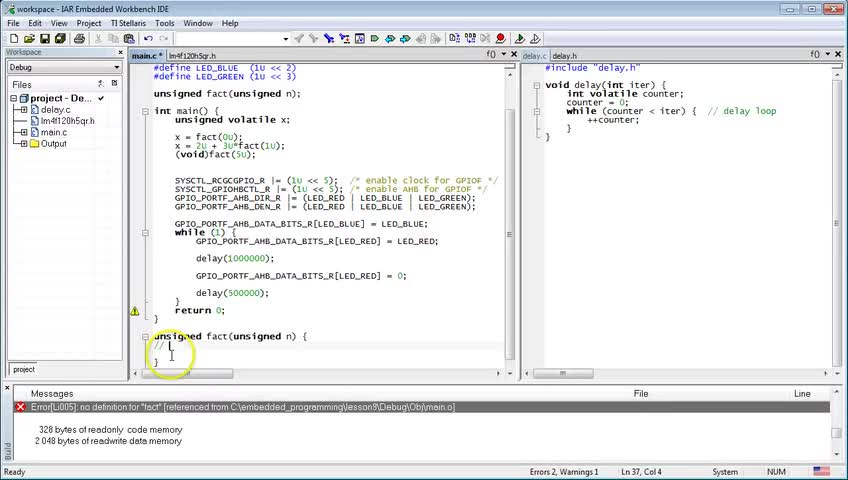Switch to the delay.h editor tab
Viewport: 848px width, 480px height.
pos(565,56)
